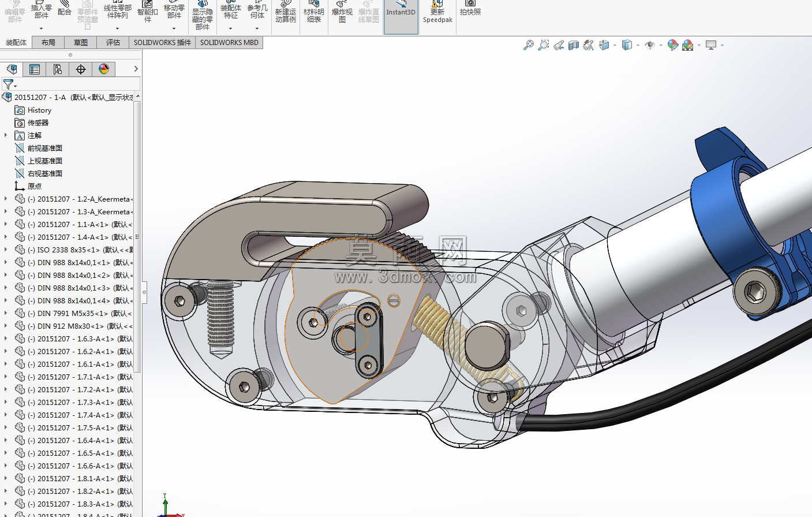Open the Display Style dropdown arrow
Screen dimensions: 812x517
[638, 45]
